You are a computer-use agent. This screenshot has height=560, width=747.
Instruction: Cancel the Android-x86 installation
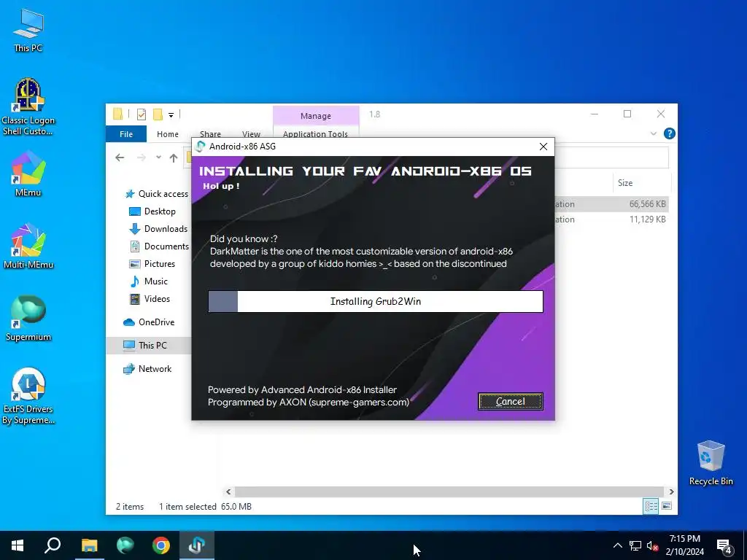pos(510,402)
